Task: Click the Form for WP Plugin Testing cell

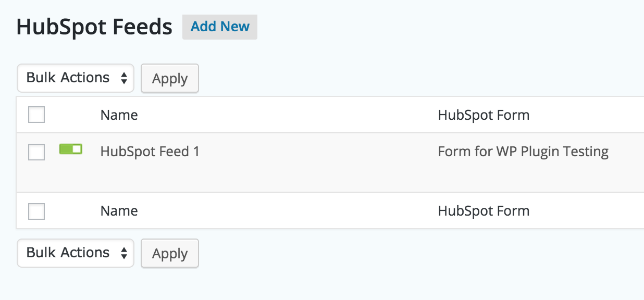Action: point(523,152)
